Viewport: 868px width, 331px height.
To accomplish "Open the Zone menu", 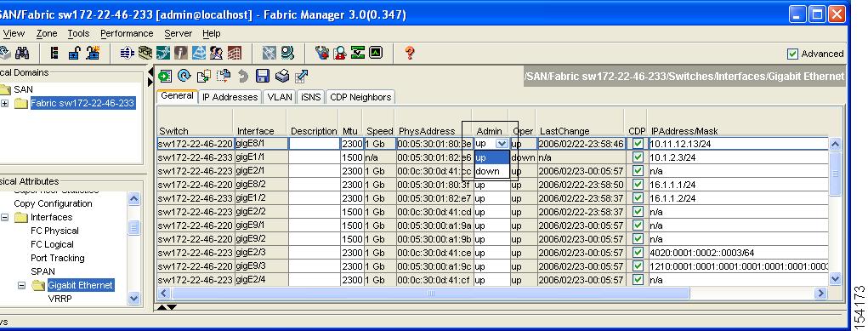I will [47, 34].
